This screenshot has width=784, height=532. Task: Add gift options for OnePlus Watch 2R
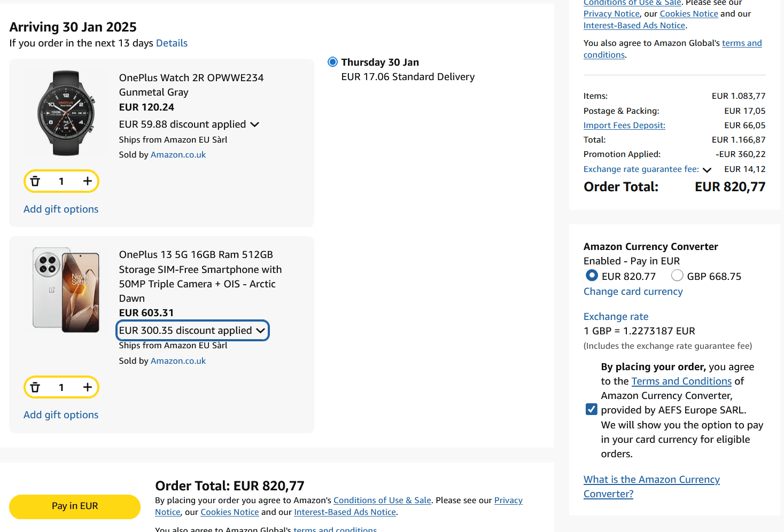61,209
